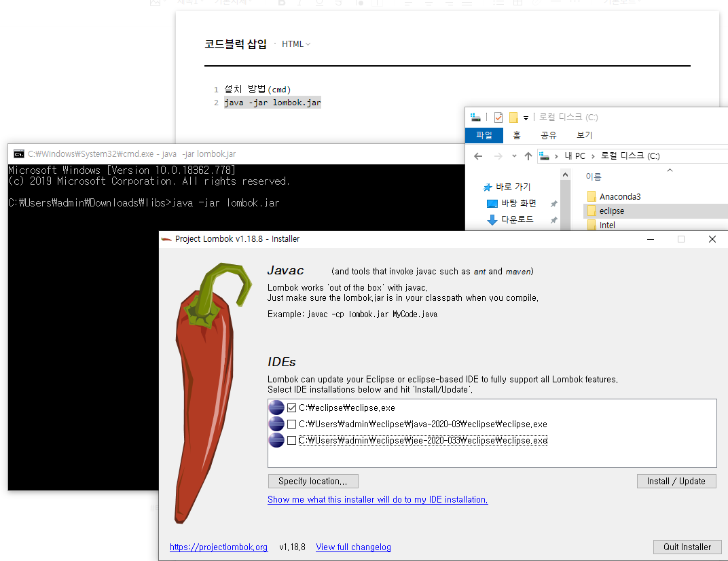The image size is (728, 561).
Task: Go forward in File Explorer
Action: (498, 156)
